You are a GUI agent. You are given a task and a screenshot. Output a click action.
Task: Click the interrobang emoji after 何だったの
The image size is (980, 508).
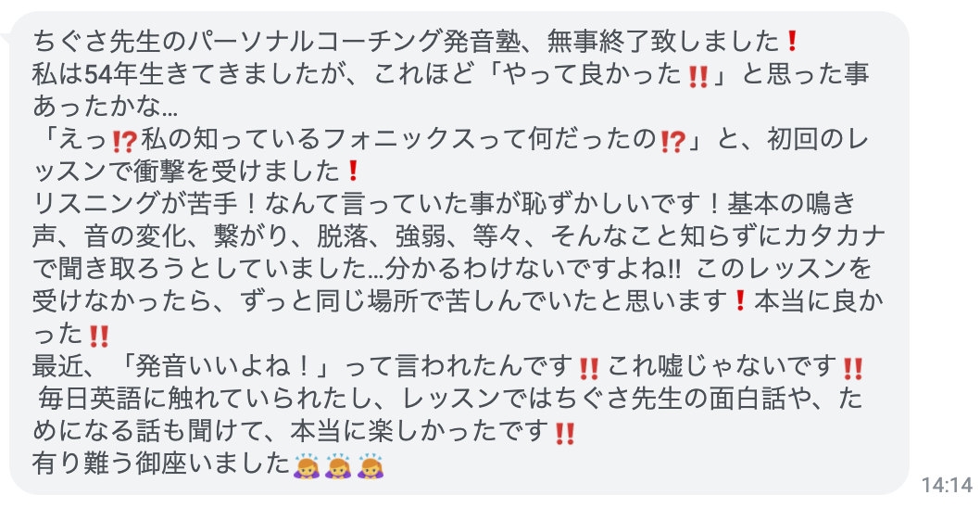pos(673,142)
